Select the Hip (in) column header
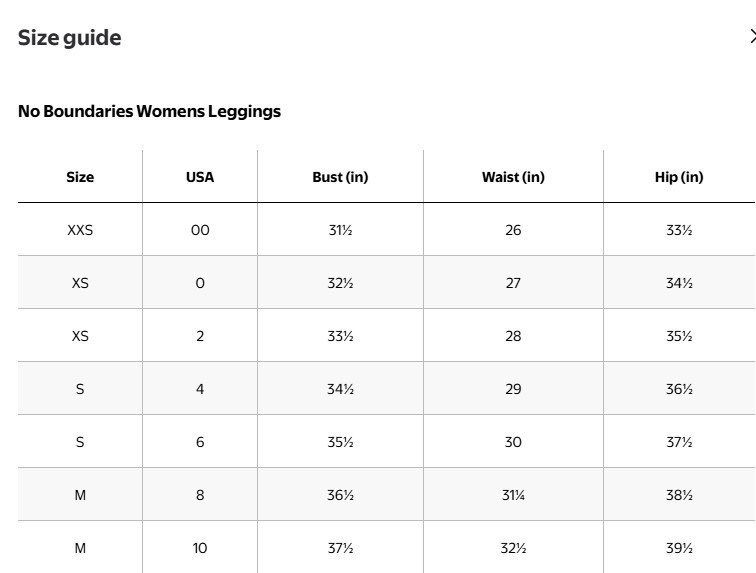 click(x=679, y=177)
